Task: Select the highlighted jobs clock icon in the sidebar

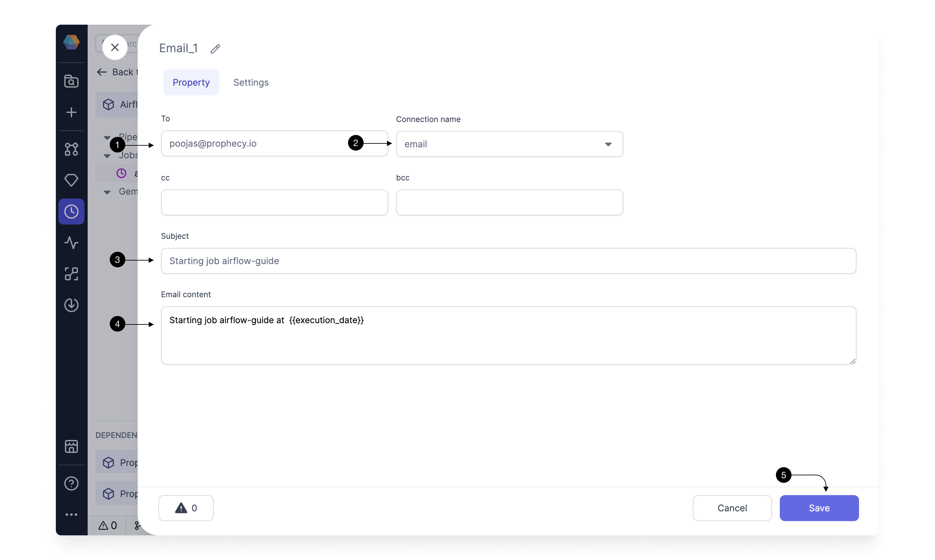Action: tap(71, 211)
